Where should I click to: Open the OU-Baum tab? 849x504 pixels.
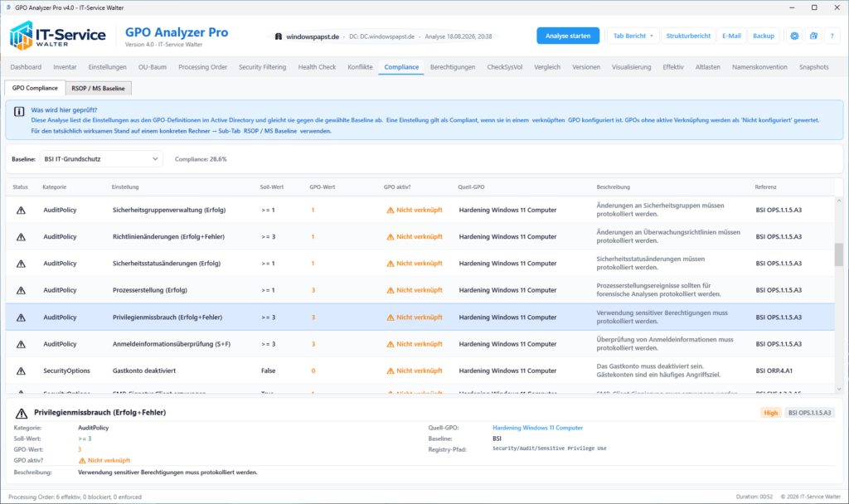click(153, 67)
